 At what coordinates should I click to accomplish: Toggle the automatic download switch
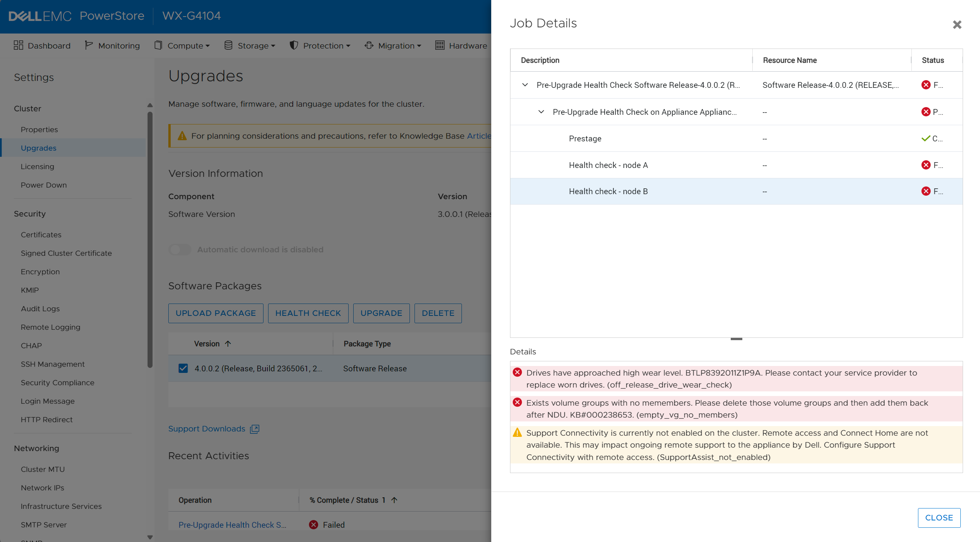tap(180, 250)
